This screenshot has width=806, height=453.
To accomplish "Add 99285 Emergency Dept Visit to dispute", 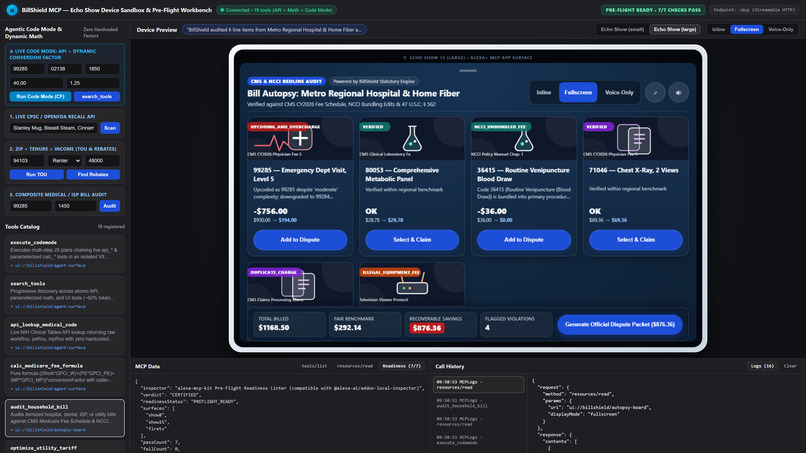I will [300, 240].
